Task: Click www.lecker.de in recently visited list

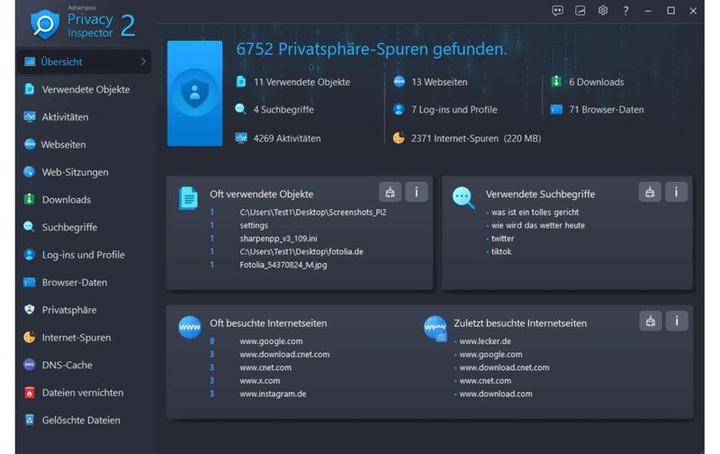Action: click(485, 341)
